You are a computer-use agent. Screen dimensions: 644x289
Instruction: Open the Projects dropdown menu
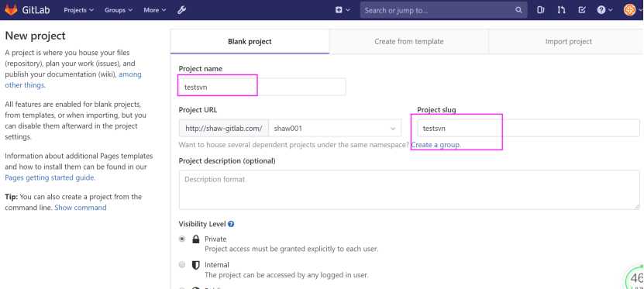(x=79, y=10)
